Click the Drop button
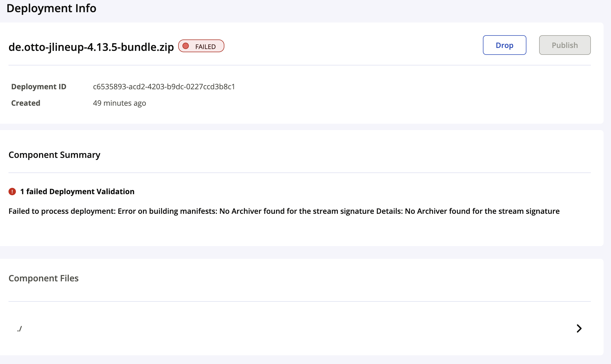This screenshot has height=364, width=611. point(504,45)
